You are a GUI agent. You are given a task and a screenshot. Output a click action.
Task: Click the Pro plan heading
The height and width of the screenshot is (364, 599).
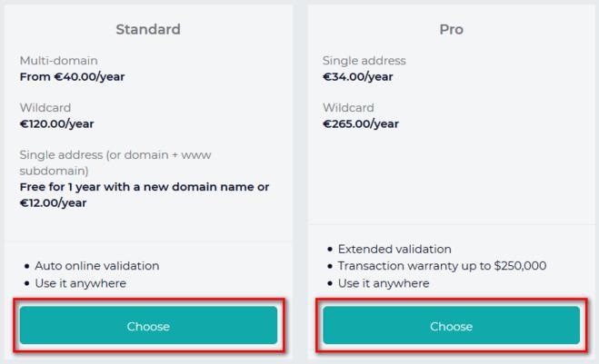pos(451,29)
